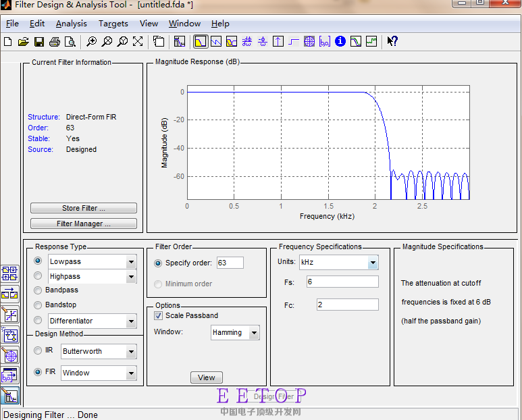Select the Highpass response type

point(38,276)
